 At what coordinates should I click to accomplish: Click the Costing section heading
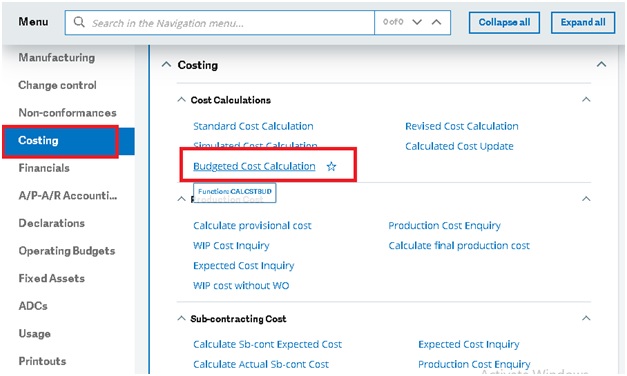pyautogui.click(x=198, y=65)
